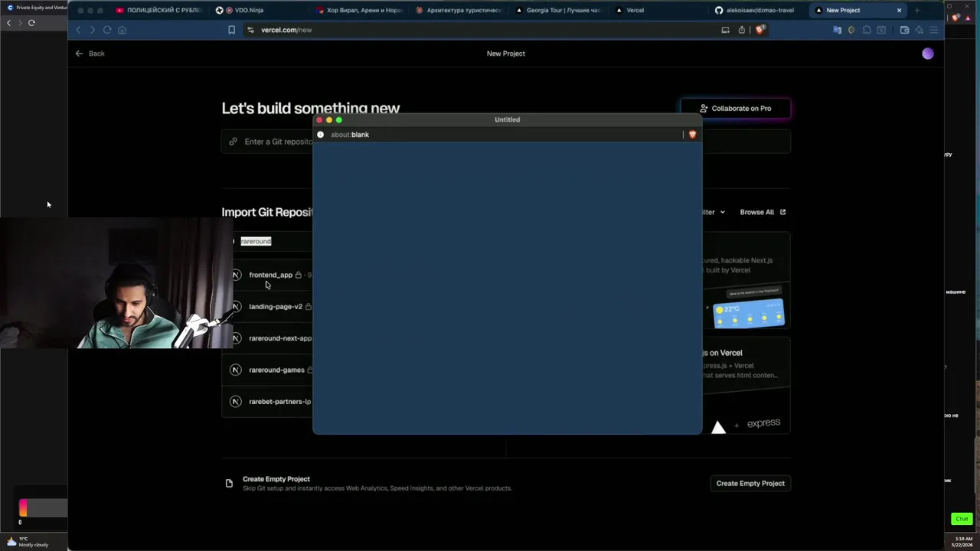Switch to the Архитектура туристическ tab

458,11
